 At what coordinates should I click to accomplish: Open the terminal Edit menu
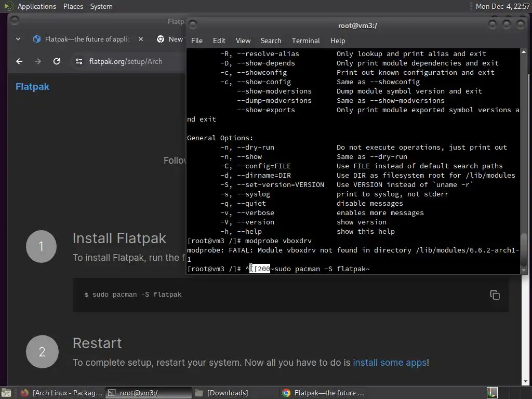[x=219, y=41]
